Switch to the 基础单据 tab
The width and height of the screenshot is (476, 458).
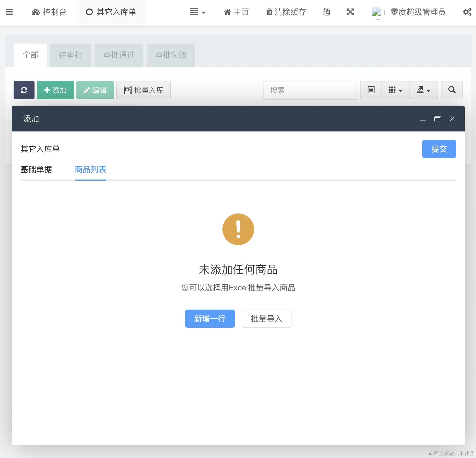click(x=36, y=170)
